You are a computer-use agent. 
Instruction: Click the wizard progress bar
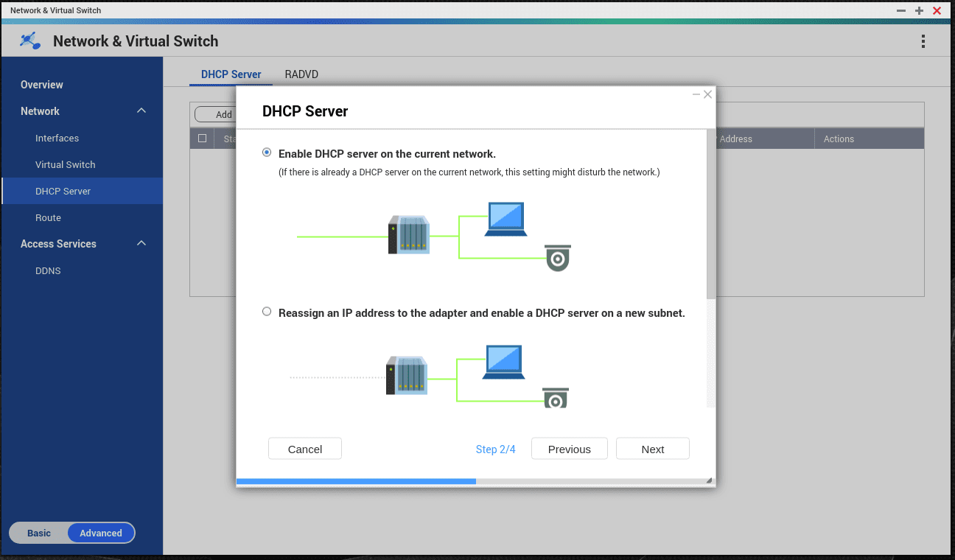coord(475,481)
